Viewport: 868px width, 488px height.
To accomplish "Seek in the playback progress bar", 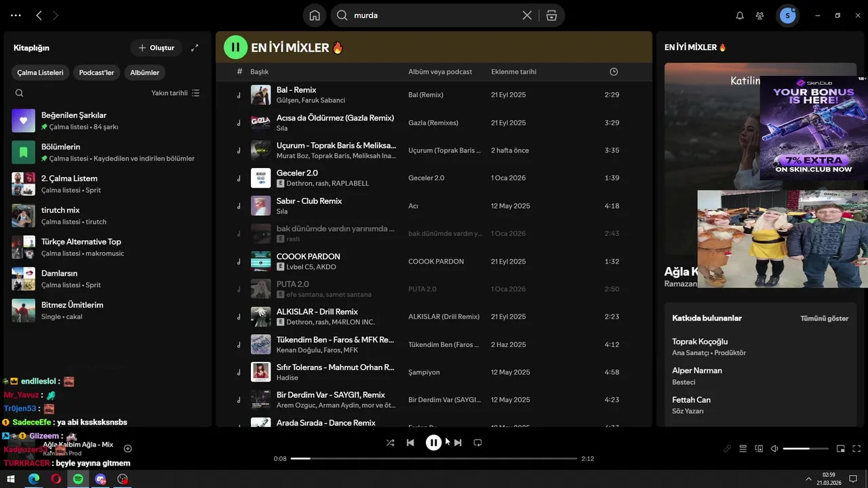I will pyautogui.click(x=433, y=459).
